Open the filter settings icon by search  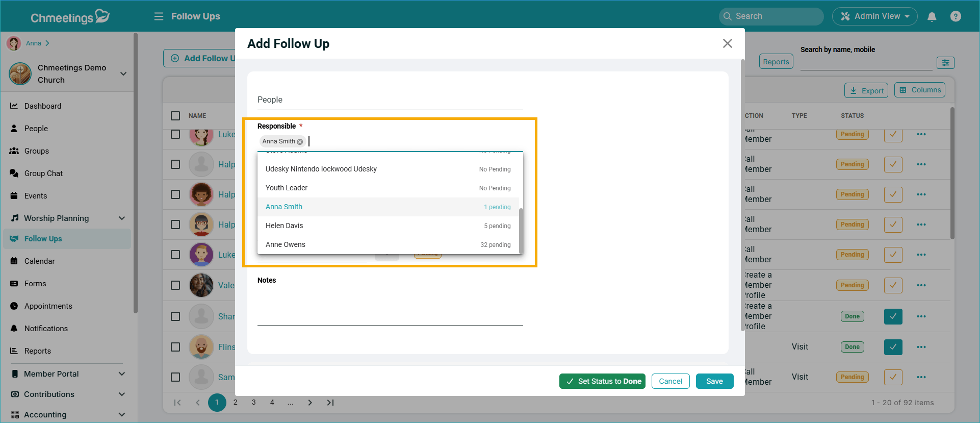tap(945, 62)
